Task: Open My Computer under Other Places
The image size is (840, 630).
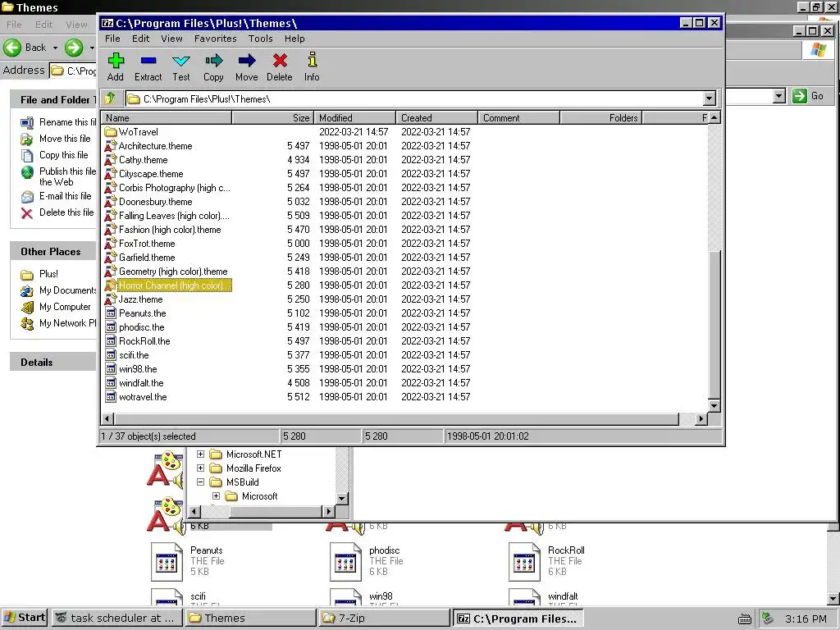Action: click(65, 307)
